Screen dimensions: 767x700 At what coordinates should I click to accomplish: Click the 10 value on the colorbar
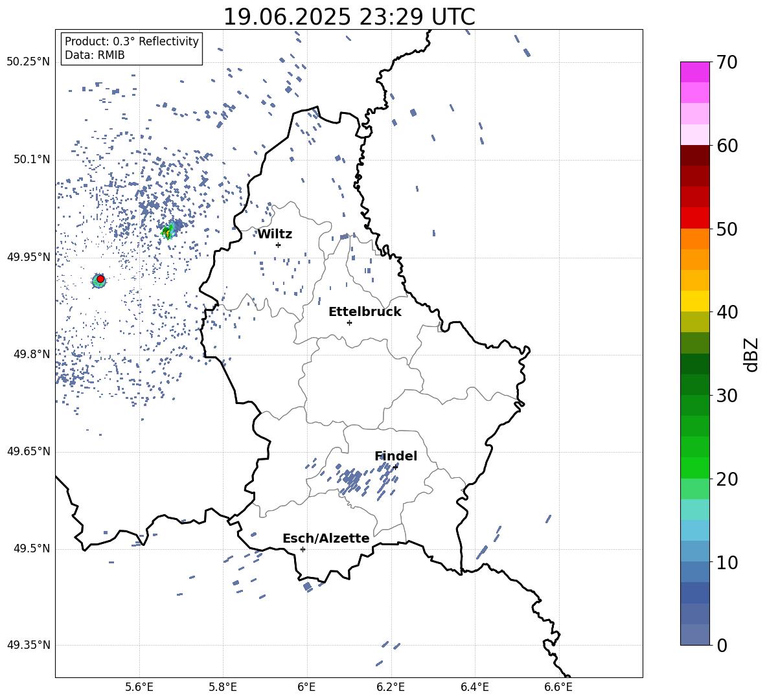pyautogui.click(x=727, y=563)
